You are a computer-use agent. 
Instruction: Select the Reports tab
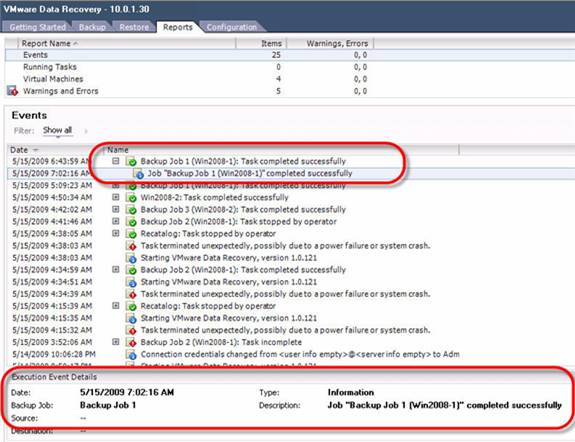[178, 27]
